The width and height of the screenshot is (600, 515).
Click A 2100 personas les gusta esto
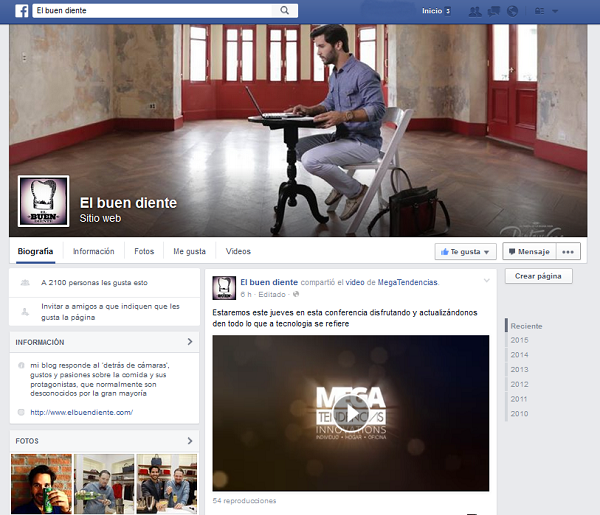[94, 283]
